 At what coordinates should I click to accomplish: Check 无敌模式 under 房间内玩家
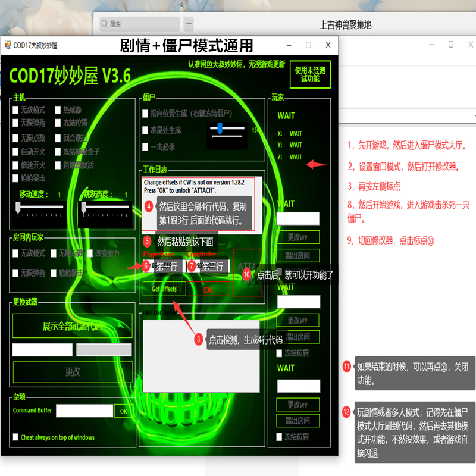pos(15,253)
